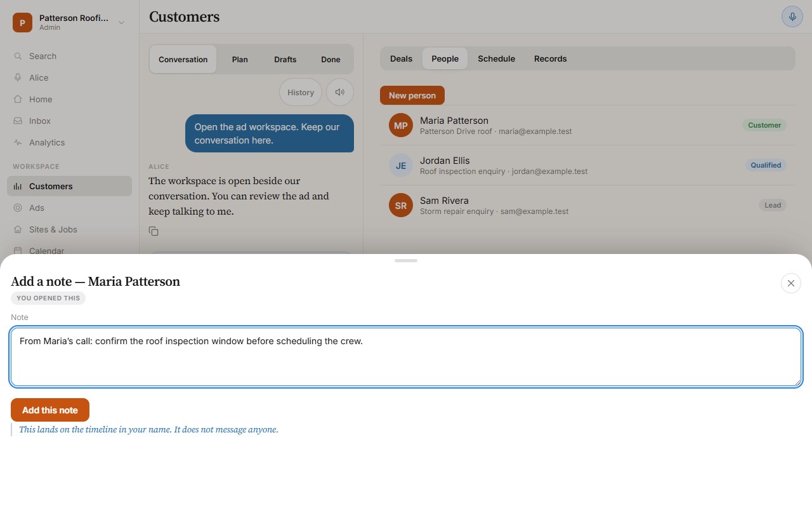This screenshot has width=812, height=508.
Task: Switch to the Drafts tab
Action: [x=285, y=59]
